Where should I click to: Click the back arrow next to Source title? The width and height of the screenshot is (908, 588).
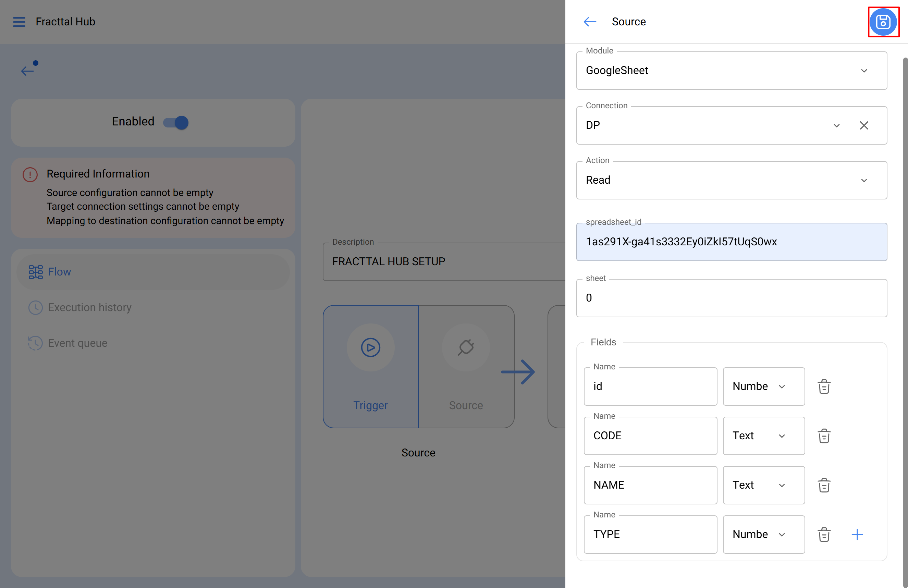tap(590, 22)
